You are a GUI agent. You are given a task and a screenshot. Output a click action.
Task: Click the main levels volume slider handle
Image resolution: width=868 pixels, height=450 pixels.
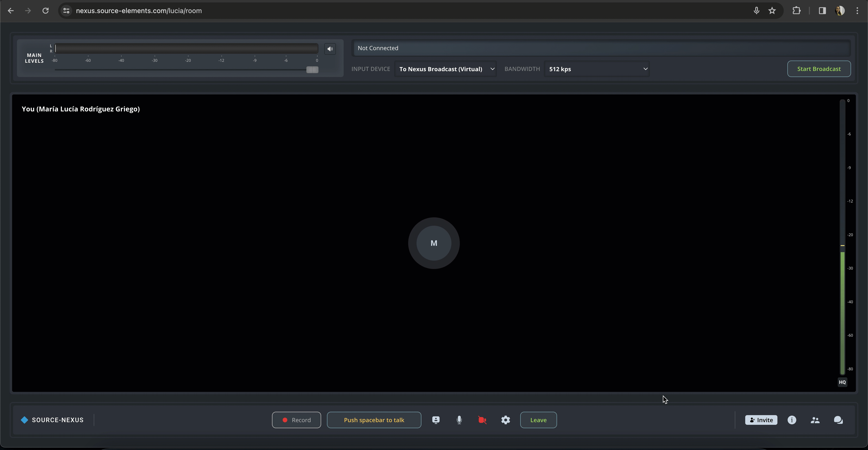point(312,70)
